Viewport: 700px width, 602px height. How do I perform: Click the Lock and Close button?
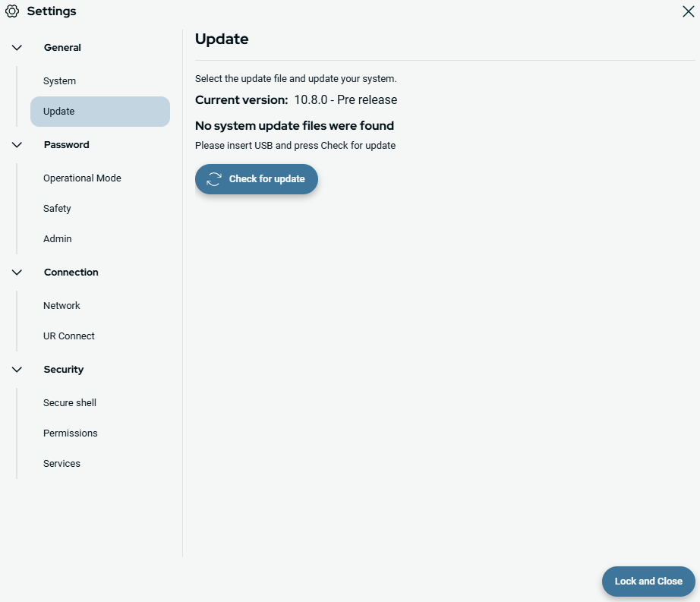[x=648, y=582]
